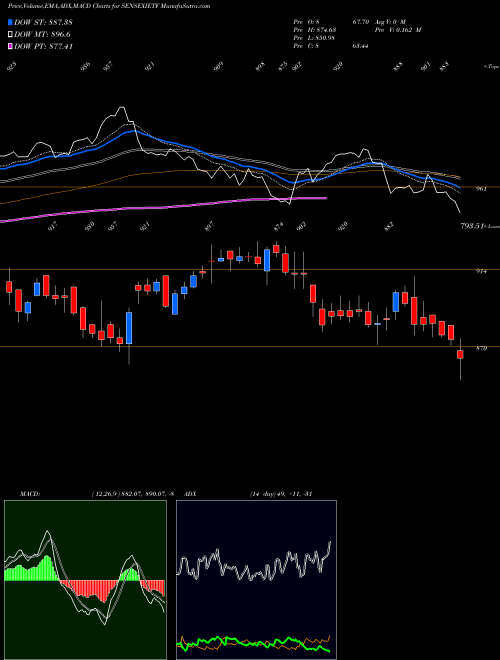This screenshot has height=660, width=500.
Task: Click the last red candlestick below the 879 line
Action: pyautogui.click(x=460, y=354)
